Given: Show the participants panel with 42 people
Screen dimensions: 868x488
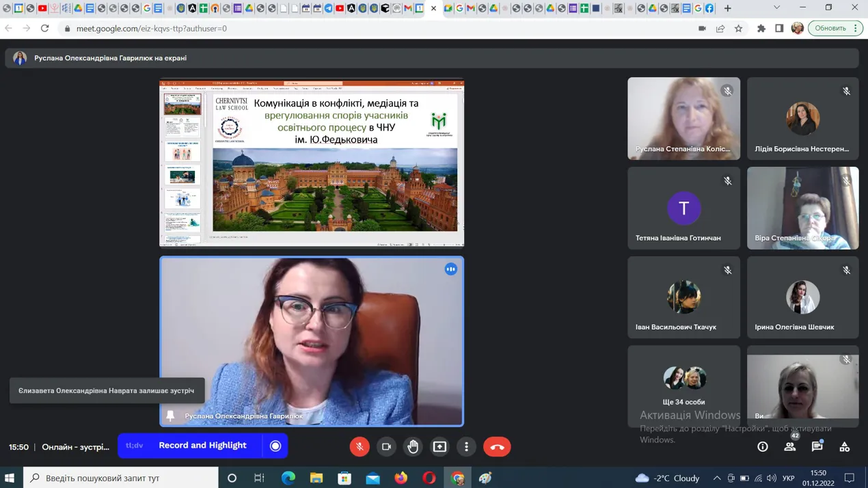Looking at the screenshot, I should click(x=790, y=446).
